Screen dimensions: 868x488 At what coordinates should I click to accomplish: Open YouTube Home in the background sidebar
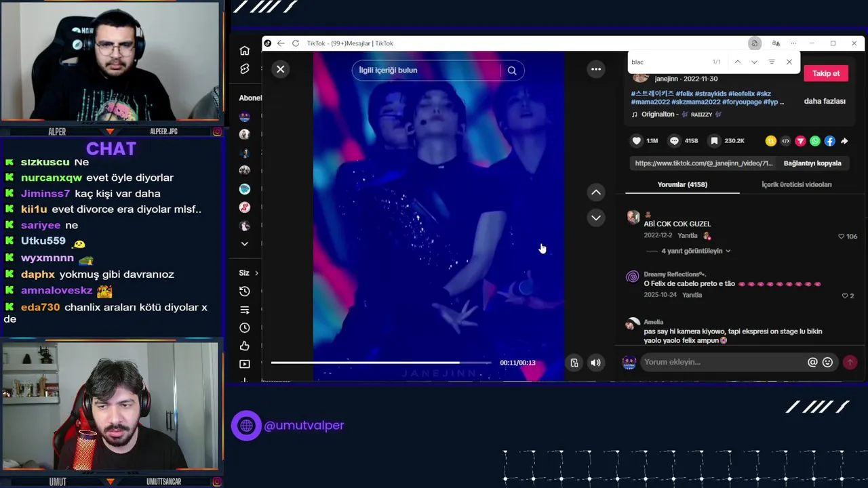pyautogui.click(x=245, y=50)
